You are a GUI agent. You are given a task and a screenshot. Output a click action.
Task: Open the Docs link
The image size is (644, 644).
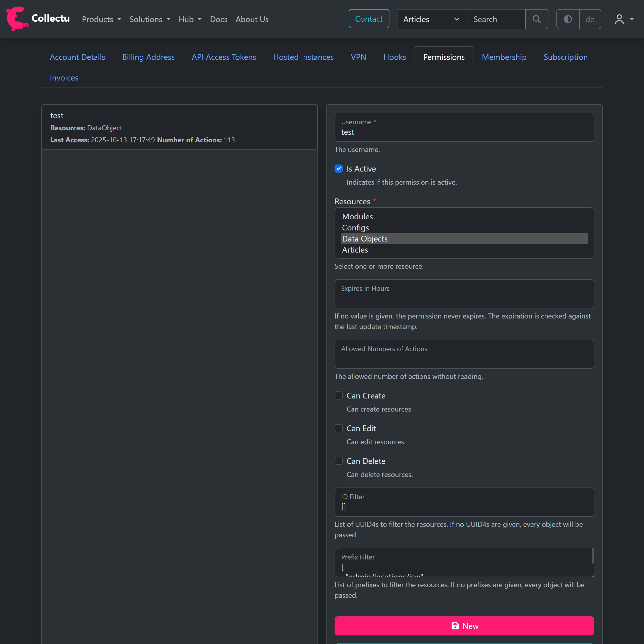[x=218, y=19]
